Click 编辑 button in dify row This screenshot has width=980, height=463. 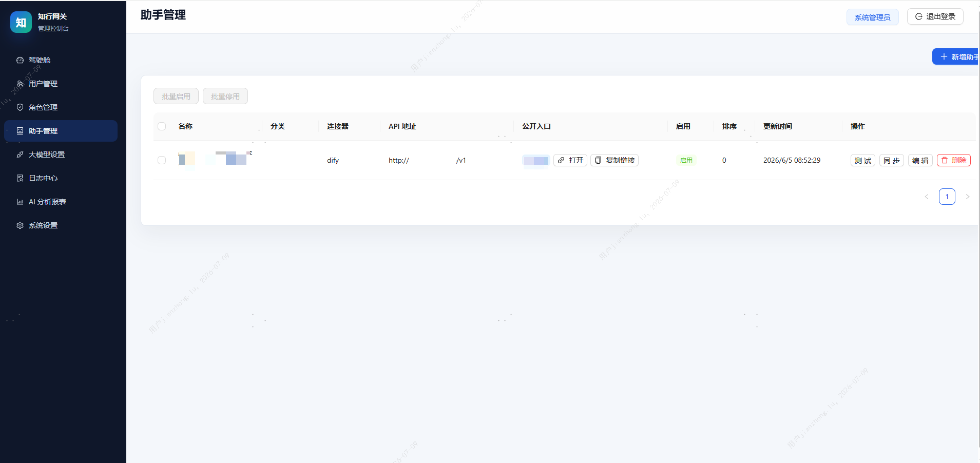point(920,160)
